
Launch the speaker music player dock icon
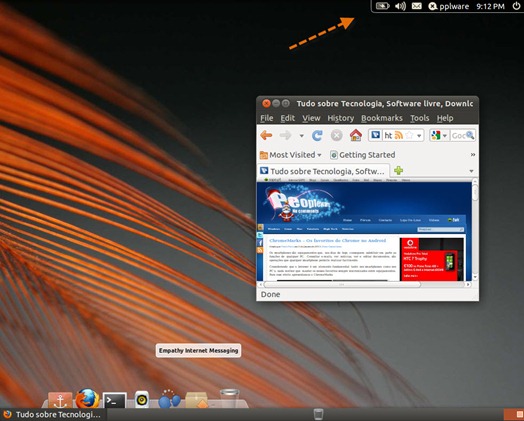[142, 400]
